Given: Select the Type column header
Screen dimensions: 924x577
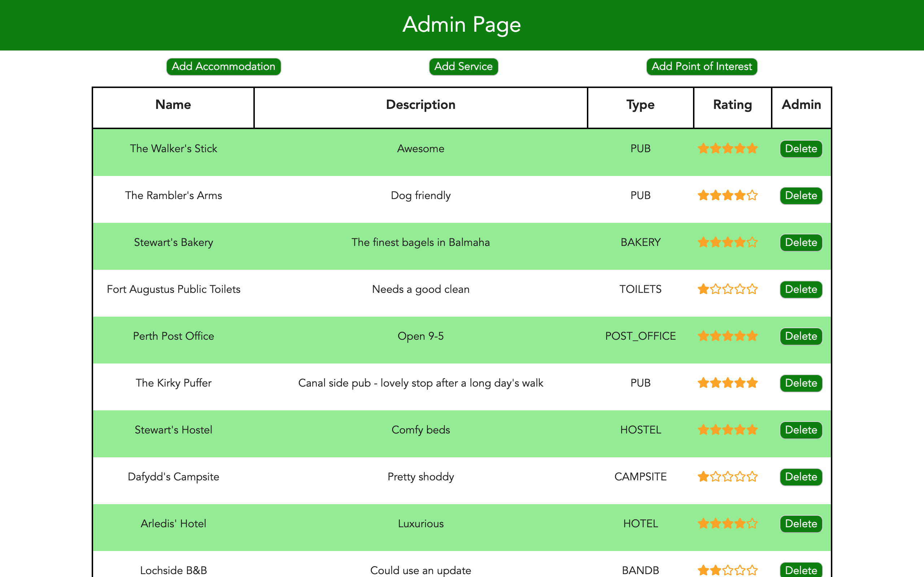Looking at the screenshot, I should coord(640,105).
